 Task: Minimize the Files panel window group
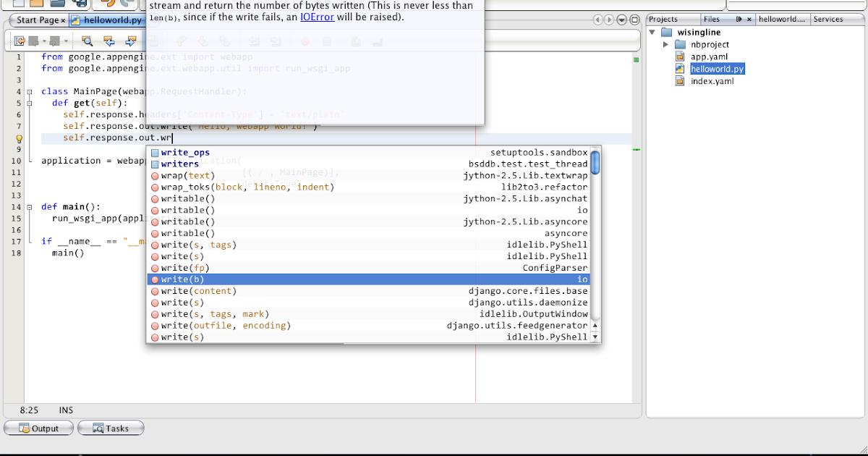coord(740,20)
